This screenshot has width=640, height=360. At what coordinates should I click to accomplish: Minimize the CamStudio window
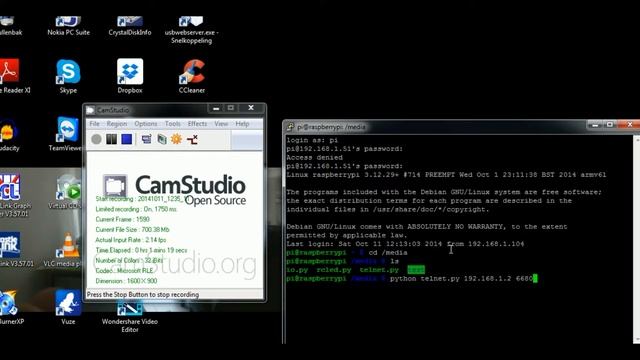point(216,108)
